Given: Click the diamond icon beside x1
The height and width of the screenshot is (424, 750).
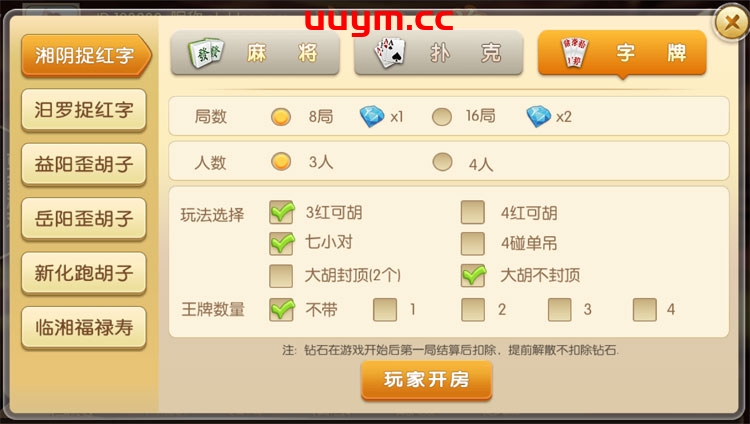Looking at the screenshot, I should click(372, 116).
